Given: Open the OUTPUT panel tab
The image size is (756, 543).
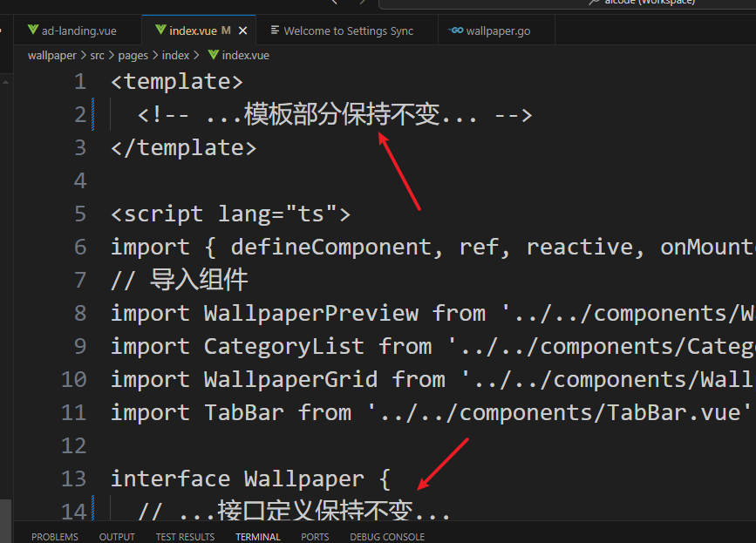Looking at the screenshot, I should [x=117, y=537].
